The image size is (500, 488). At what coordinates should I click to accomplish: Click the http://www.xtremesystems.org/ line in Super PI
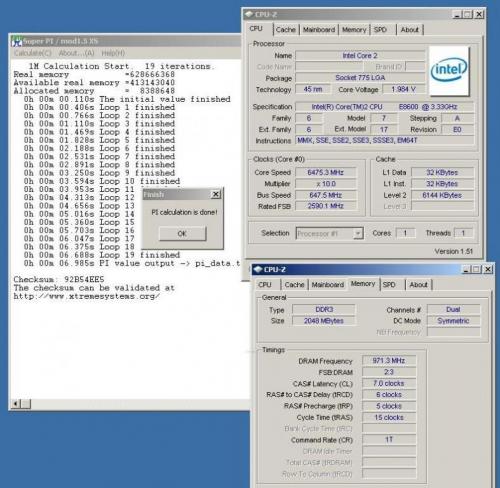87,296
